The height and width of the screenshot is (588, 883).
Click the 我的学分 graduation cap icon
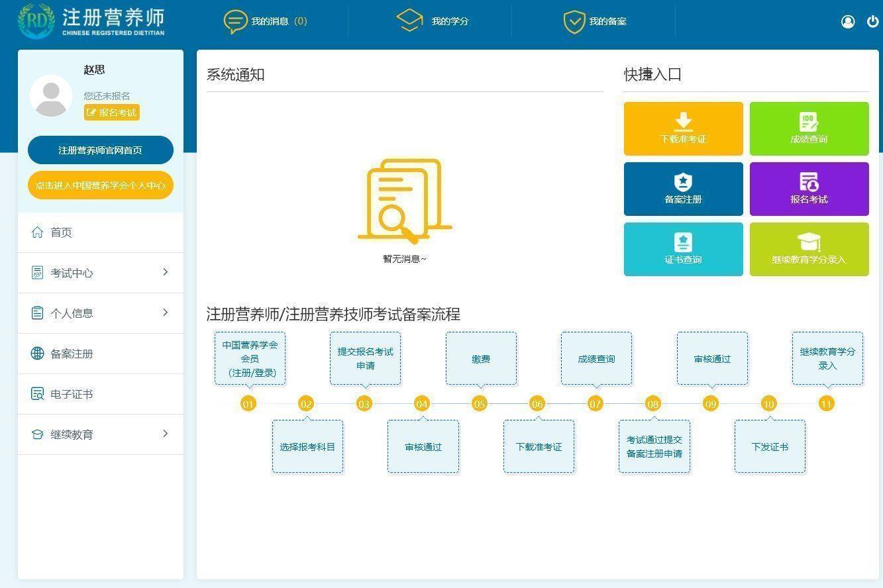pyautogui.click(x=409, y=21)
